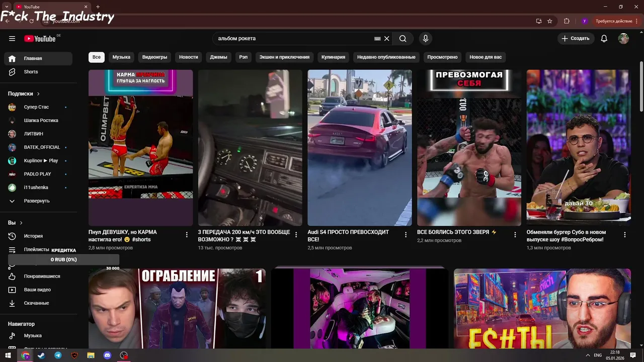
Task: Open Супер Стас subscription channel
Action: [38, 107]
